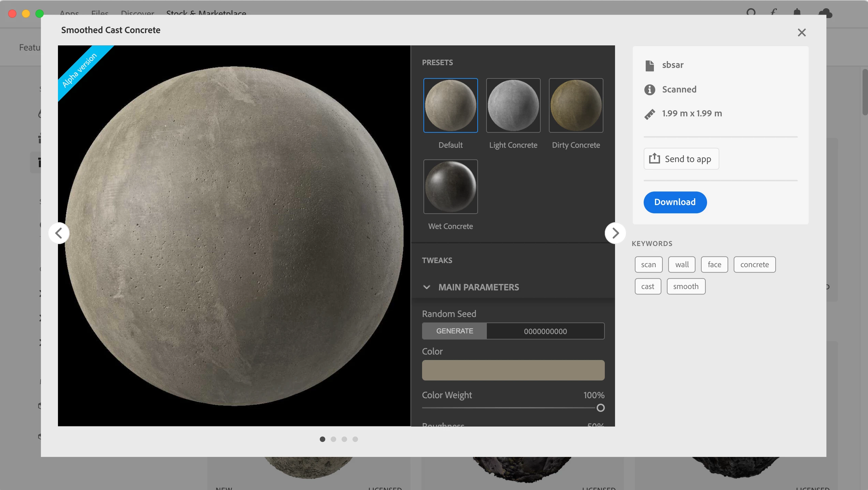Screen dimensions: 868x490
Task: Click the Color Weight slider handle
Action: [x=601, y=408]
